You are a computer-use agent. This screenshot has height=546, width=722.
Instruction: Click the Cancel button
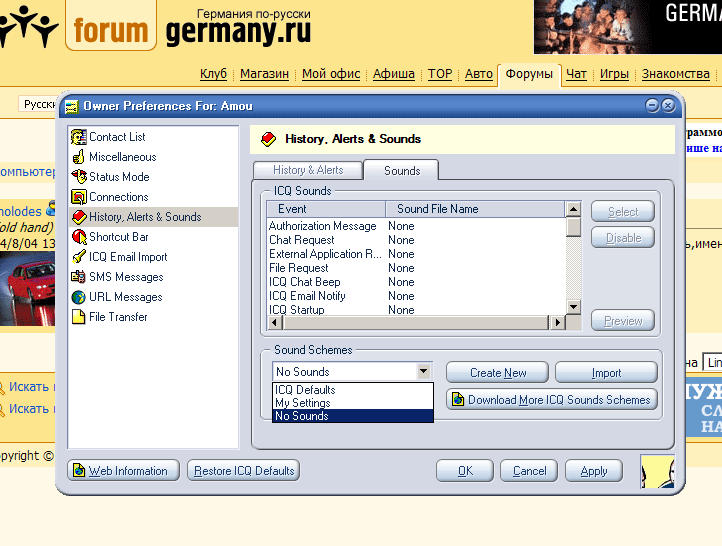(x=529, y=470)
